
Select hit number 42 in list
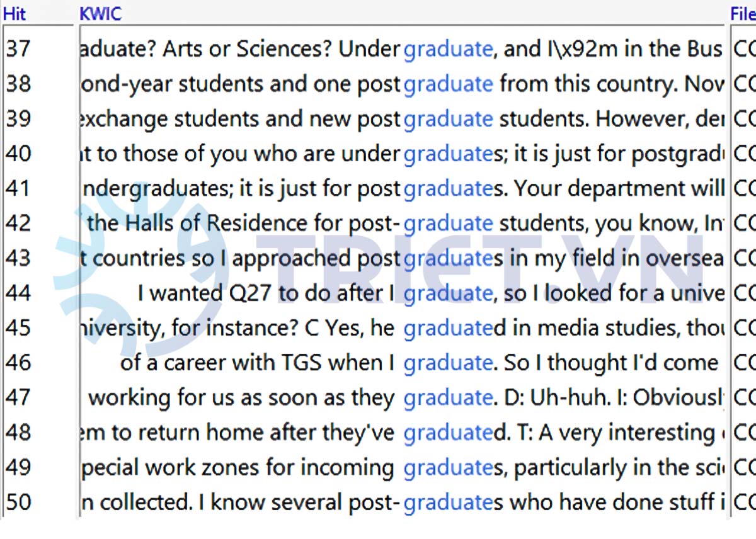click(x=19, y=223)
